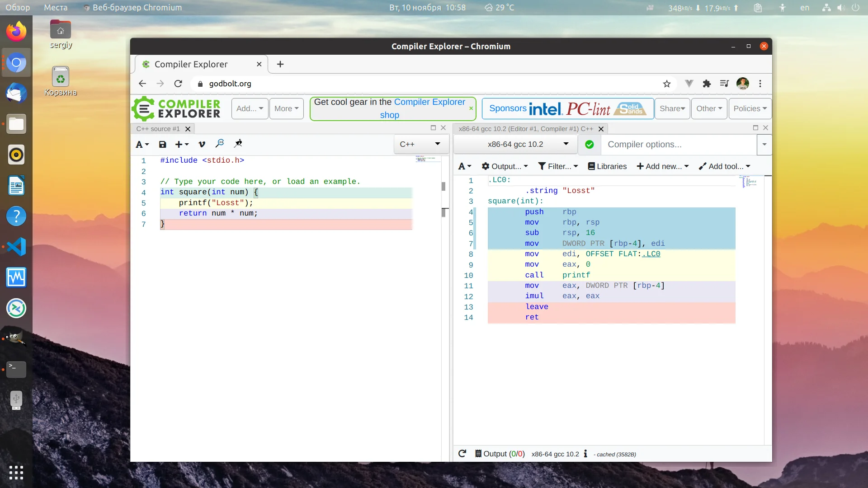Follow the Compiler Explorer shop link
868x488 pixels.
pos(429,102)
